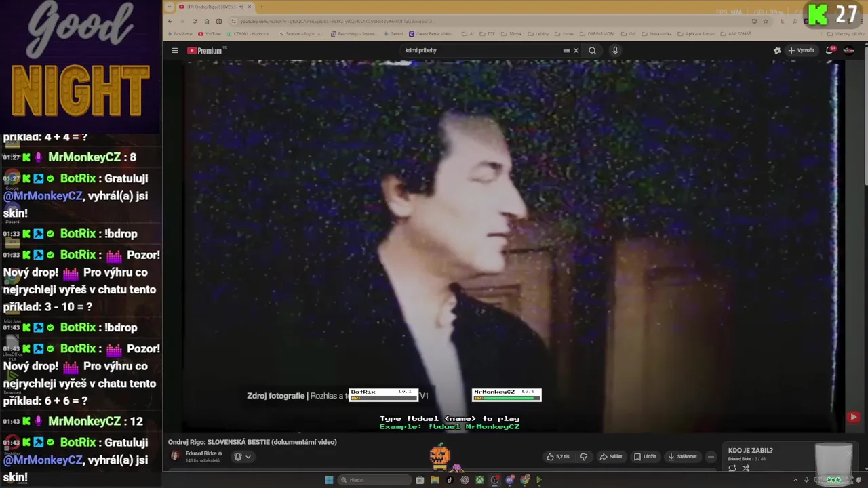Like the video with thumbs up
Image resolution: width=868 pixels, height=488 pixels.
point(558,457)
